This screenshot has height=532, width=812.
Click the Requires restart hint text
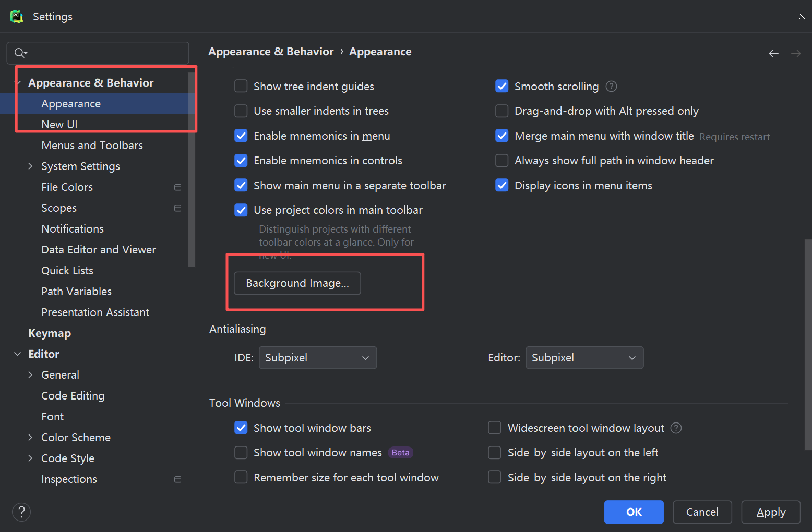pos(735,137)
